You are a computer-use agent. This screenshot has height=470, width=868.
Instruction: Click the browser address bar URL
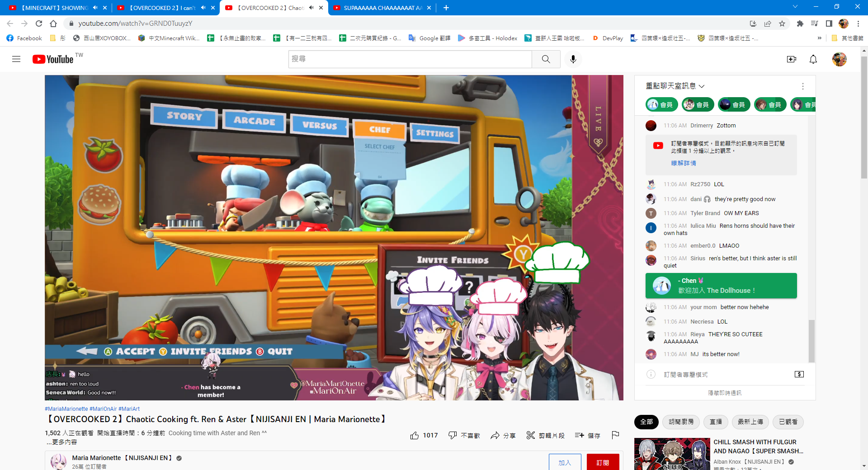point(135,23)
